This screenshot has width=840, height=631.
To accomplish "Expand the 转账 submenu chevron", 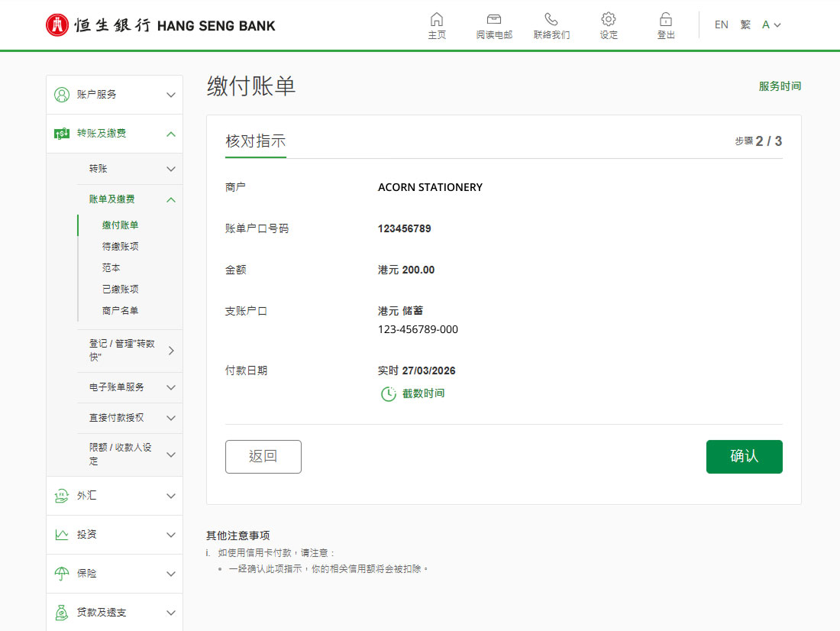I will coord(171,169).
